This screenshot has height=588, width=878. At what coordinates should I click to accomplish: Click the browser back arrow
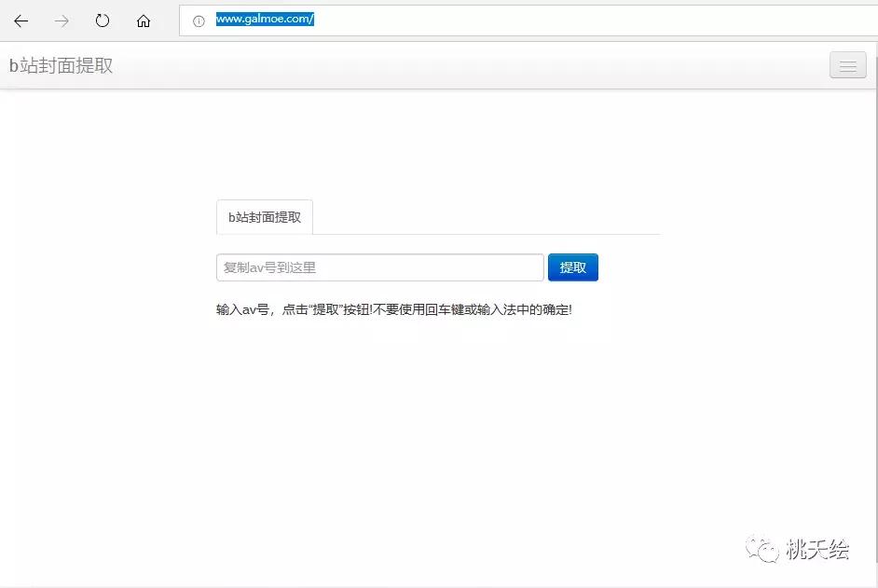point(21,21)
